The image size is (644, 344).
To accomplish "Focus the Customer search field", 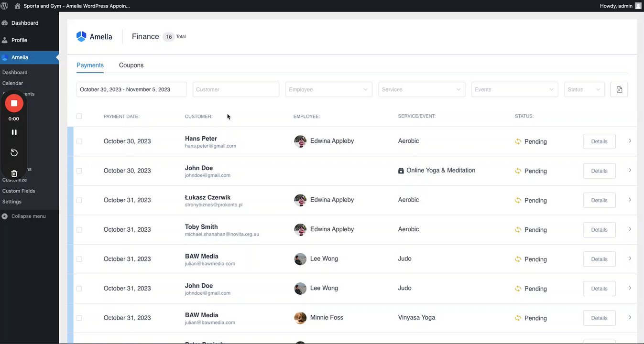I will [236, 89].
